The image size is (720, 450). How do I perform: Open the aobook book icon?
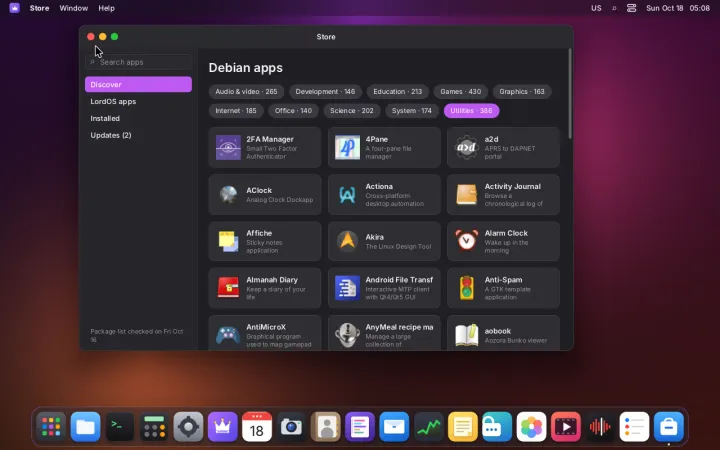(x=467, y=335)
